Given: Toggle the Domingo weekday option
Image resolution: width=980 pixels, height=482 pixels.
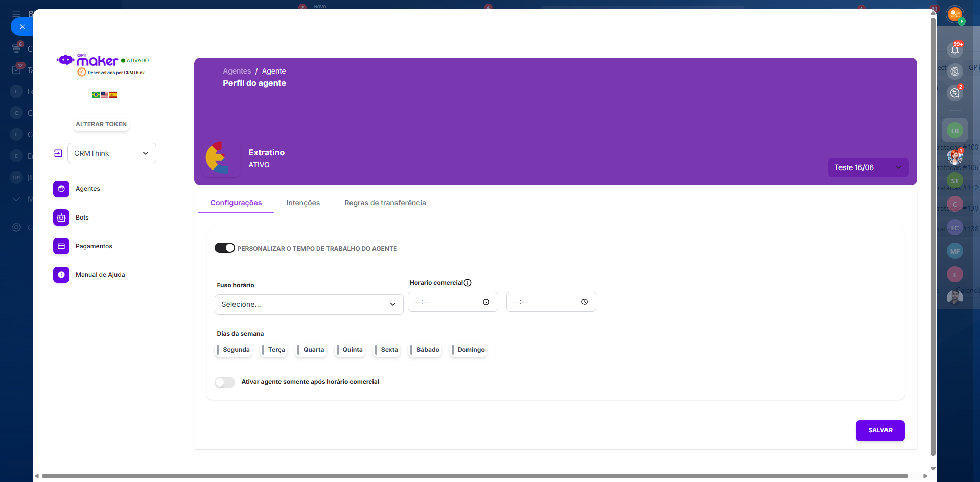Looking at the screenshot, I should click(469, 350).
